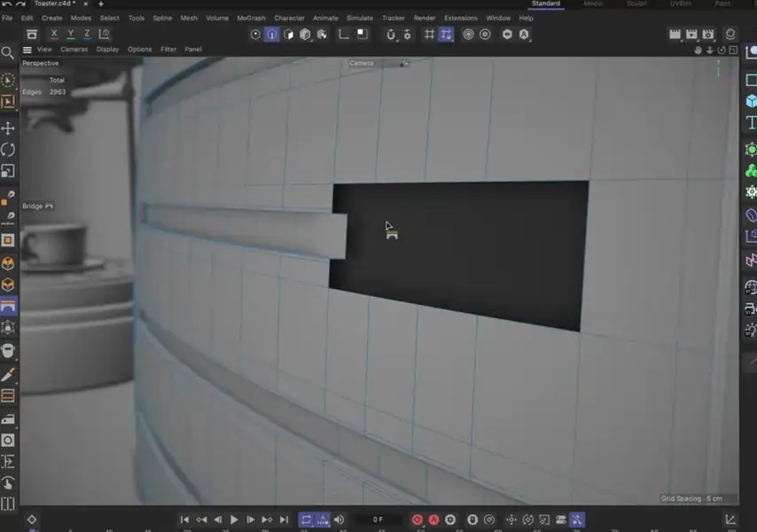Open the Display viewport menu
The height and width of the screenshot is (532, 757).
(x=106, y=49)
